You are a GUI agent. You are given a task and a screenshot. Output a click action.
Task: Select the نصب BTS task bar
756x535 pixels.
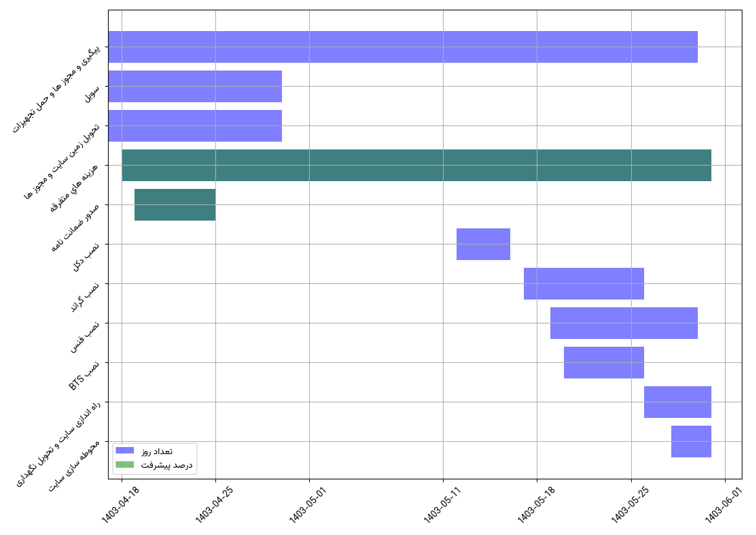(x=603, y=362)
